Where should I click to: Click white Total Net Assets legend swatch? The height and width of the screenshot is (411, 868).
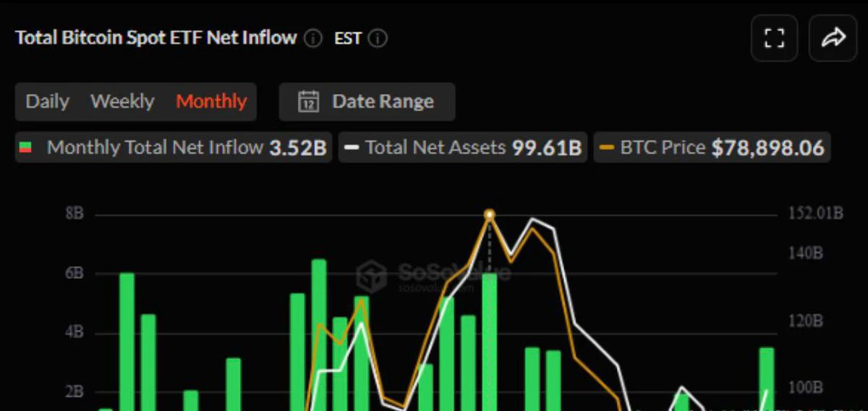coord(352,148)
